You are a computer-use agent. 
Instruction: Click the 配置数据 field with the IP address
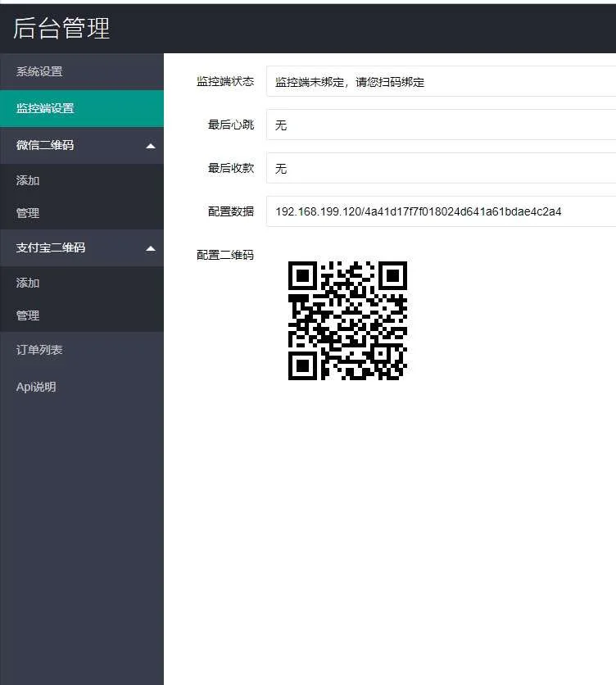click(441, 211)
